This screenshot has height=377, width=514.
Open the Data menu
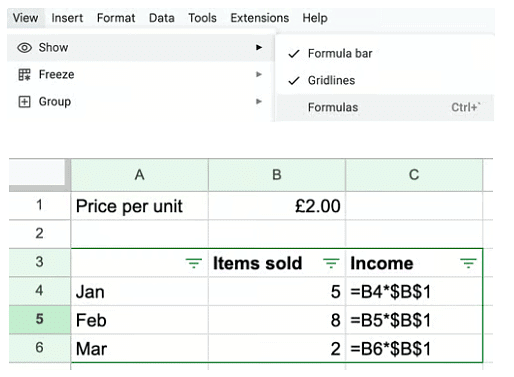[x=162, y=18]
